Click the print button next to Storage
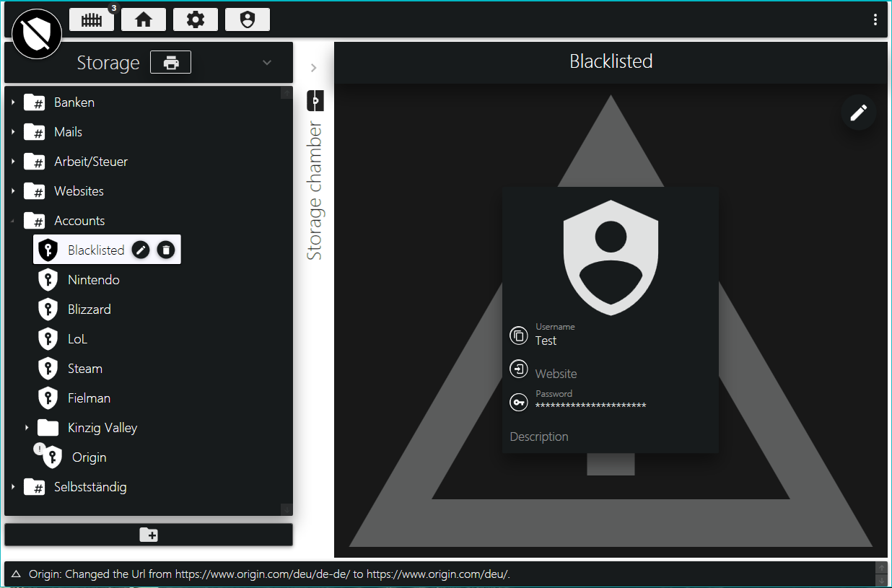Image resolution: width=892 pixels, height=588 pixels. click(x=170, y=62)
